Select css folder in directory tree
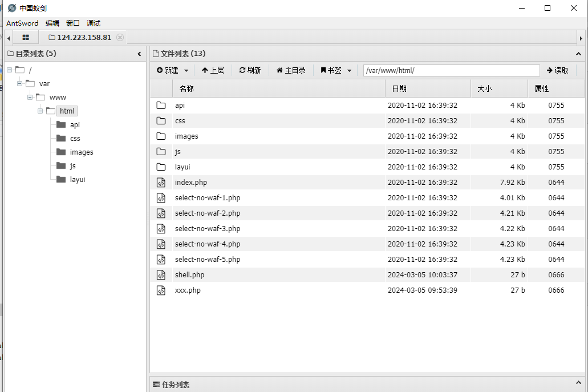This screenshot has height=392, width=588. click(x=75, y=139)
